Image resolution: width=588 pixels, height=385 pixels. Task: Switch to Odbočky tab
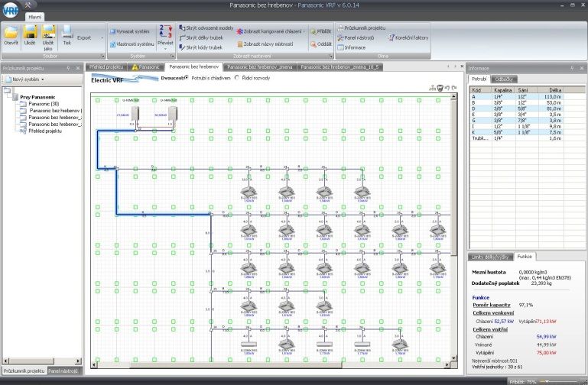pyautogui.click(x=504, y=79)
